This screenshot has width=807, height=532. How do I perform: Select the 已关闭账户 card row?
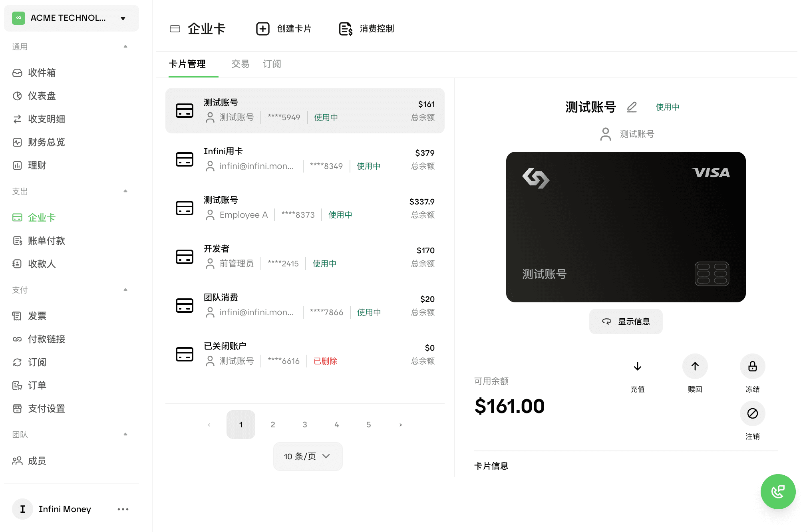click(305, 354)
